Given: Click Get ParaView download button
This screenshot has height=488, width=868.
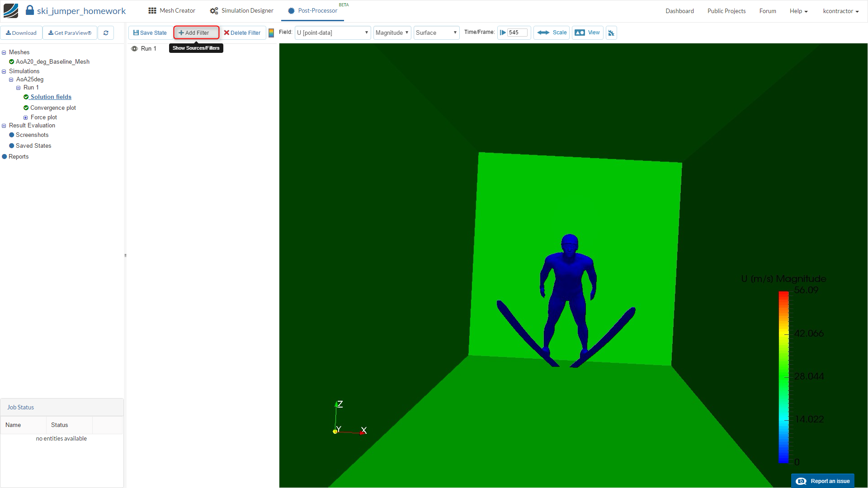Looking at the screenshot, I should [70, 33].
